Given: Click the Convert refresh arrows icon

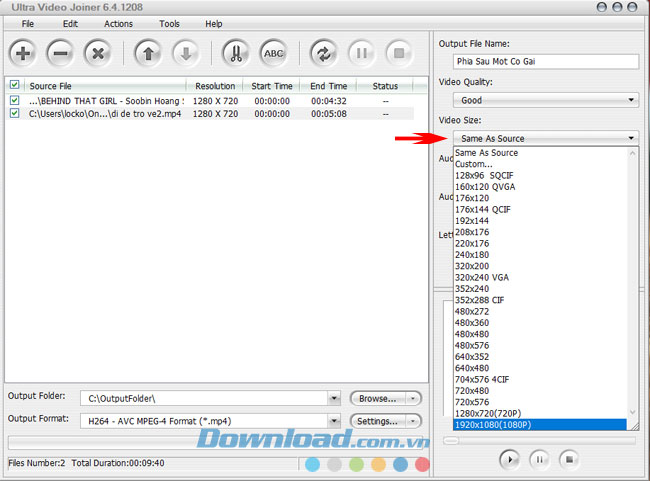Looking at the screenshot, I should (x=323, y=52).
